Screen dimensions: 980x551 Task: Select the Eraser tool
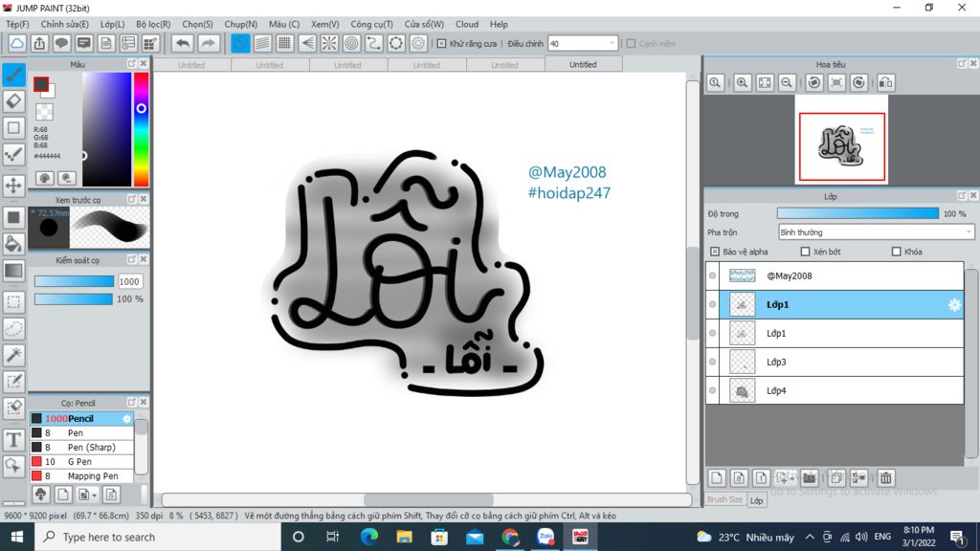tap(13, 101)
